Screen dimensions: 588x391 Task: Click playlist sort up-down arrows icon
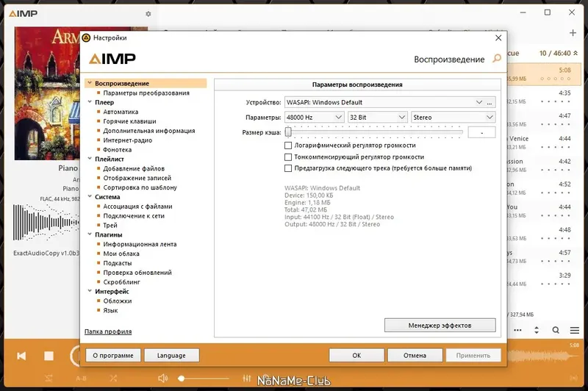pos(537,330)
